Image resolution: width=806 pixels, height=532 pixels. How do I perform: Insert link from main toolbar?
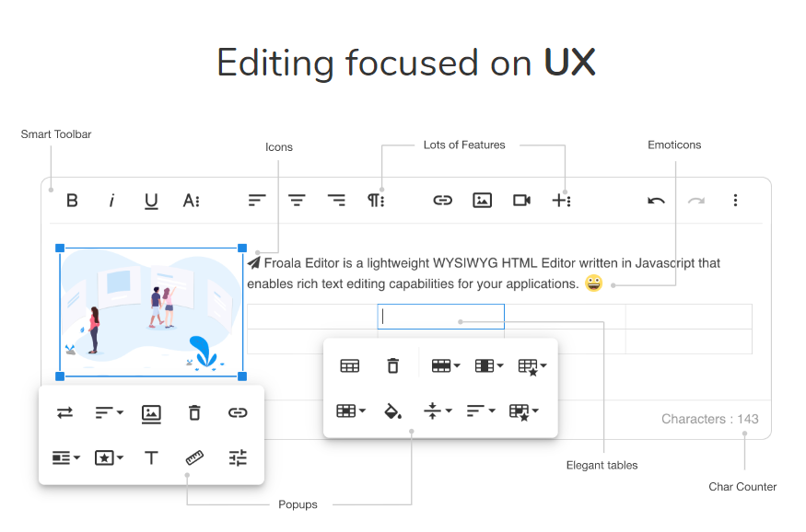(x=442, y=201)
